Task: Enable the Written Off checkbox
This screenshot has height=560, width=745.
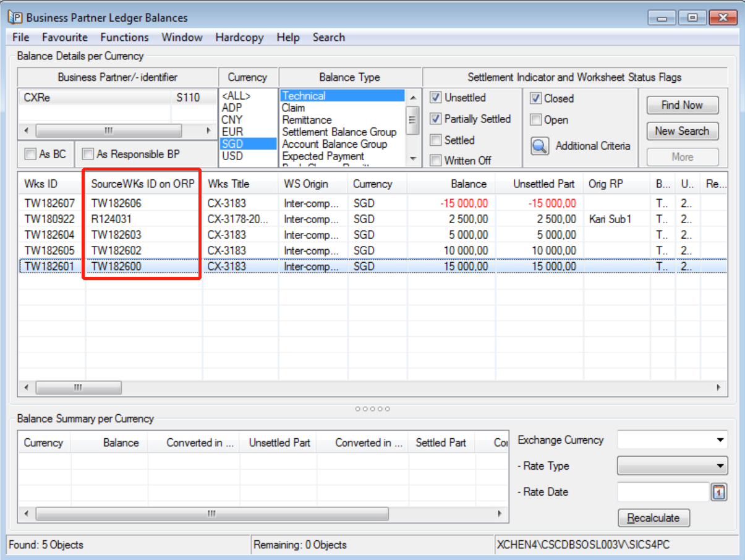Action: pyautogui.click(x=436, y=161)
